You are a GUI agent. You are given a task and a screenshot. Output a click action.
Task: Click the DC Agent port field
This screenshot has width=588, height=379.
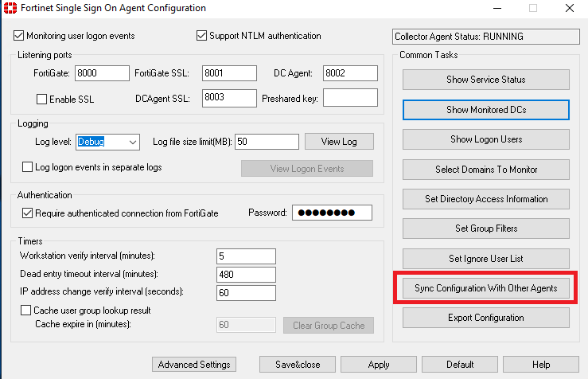click(x=350, y=73)
